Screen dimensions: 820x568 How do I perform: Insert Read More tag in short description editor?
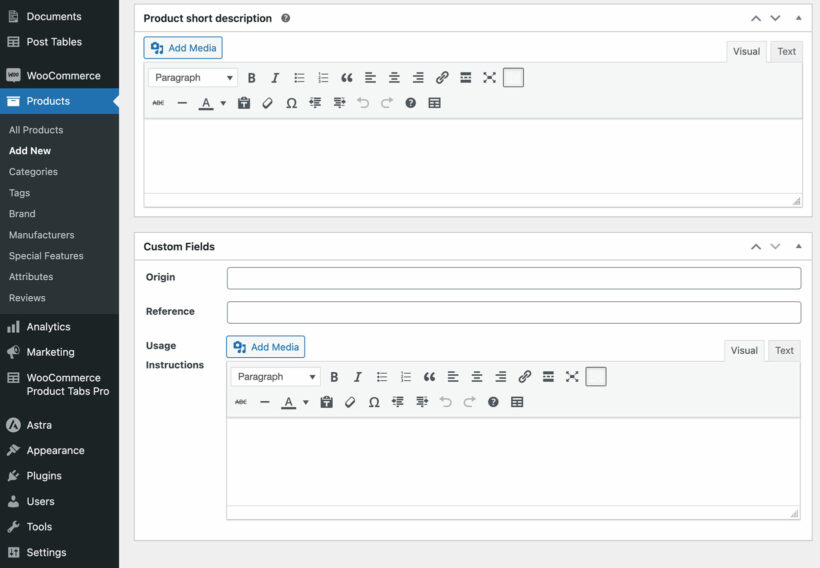pyautogui.click(x=465, y=78)
